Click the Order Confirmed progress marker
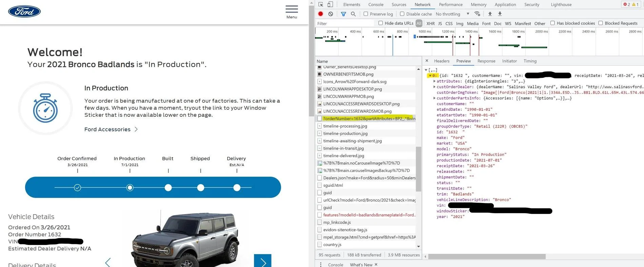 tap(78, 187)
